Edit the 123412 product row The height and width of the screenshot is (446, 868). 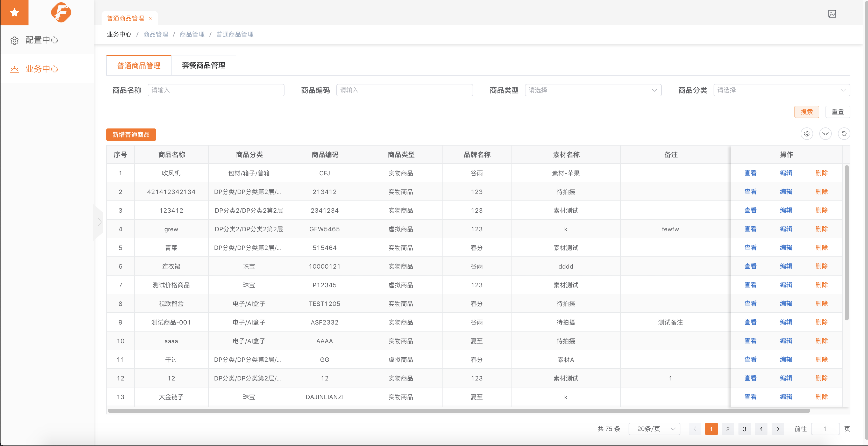(786, 210)
